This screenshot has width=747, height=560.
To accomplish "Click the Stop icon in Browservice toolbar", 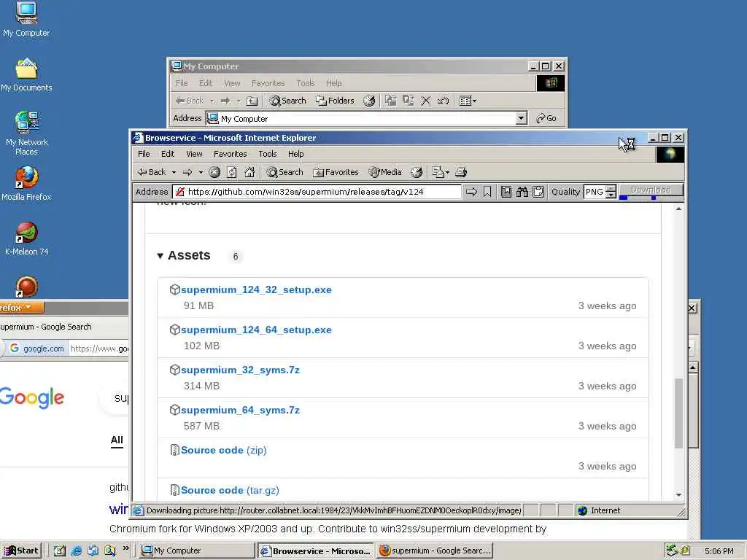I will (x=214, y=172).
